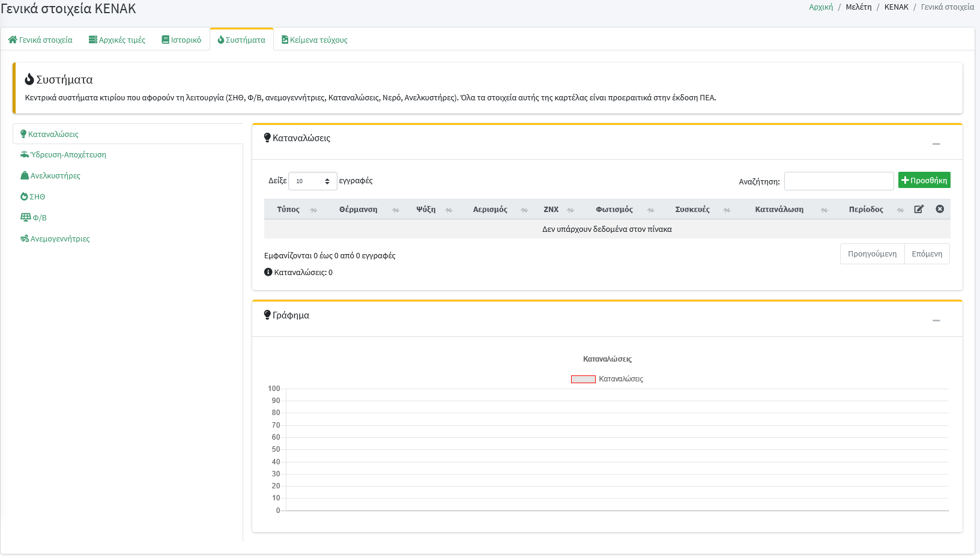This screenshot has height=558, width=980.
Task: Sort table by Ψύξη column
Action: [x=426, y=210]
